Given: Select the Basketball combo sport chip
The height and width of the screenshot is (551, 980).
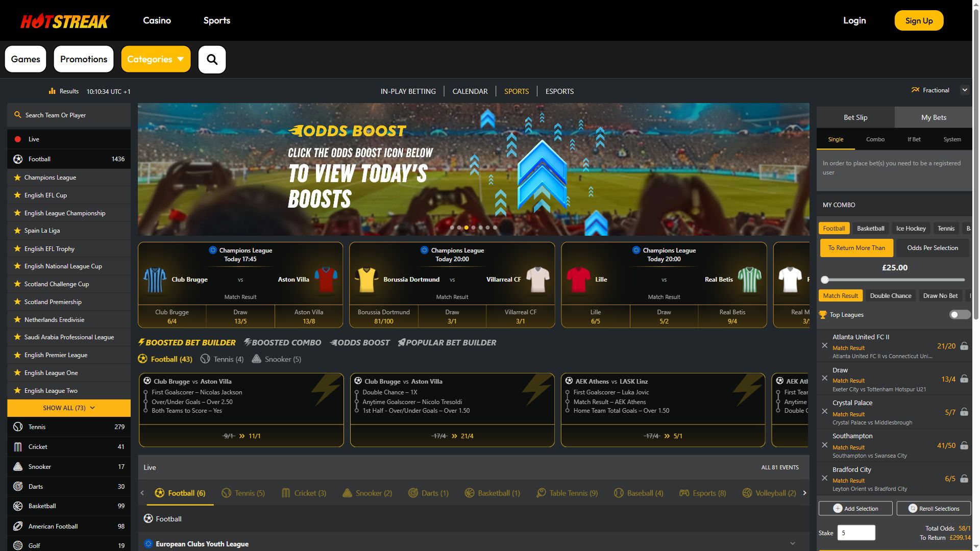Looking at the screenshot, I should click(x=870, y=229).
